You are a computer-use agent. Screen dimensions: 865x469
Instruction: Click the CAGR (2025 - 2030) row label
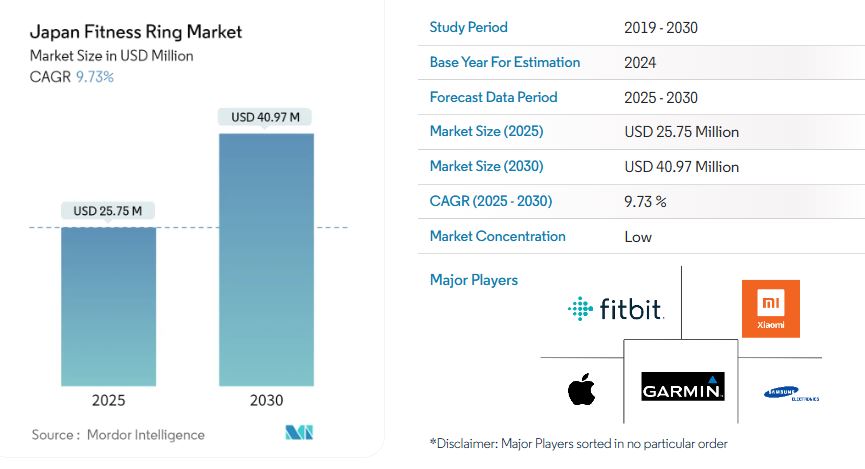coord(490,201)
